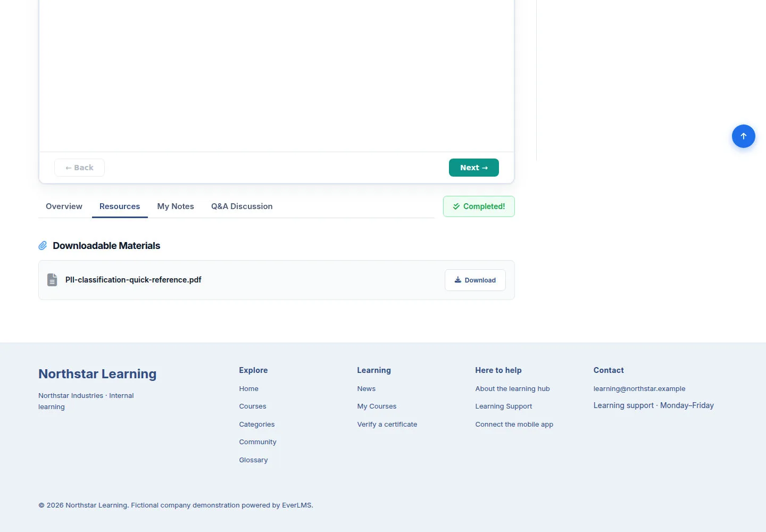Click the Completed! status button
The height and width of the screenshot is (532, 766).
coord(479,206)
